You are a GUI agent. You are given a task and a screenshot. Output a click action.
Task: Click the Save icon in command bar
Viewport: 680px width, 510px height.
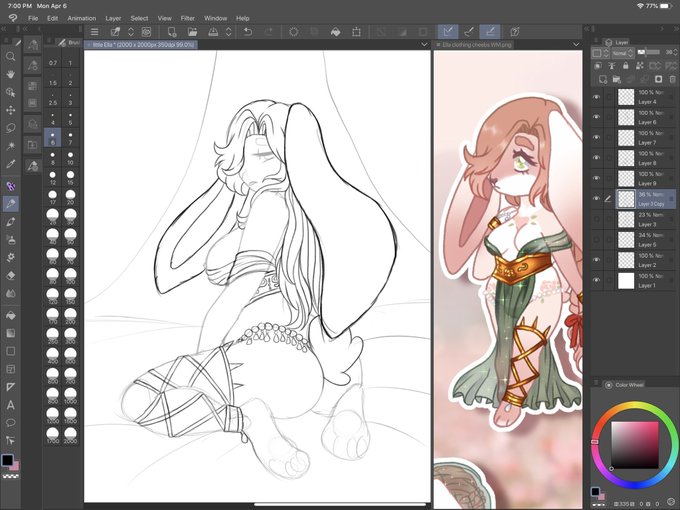coord(213,32)
